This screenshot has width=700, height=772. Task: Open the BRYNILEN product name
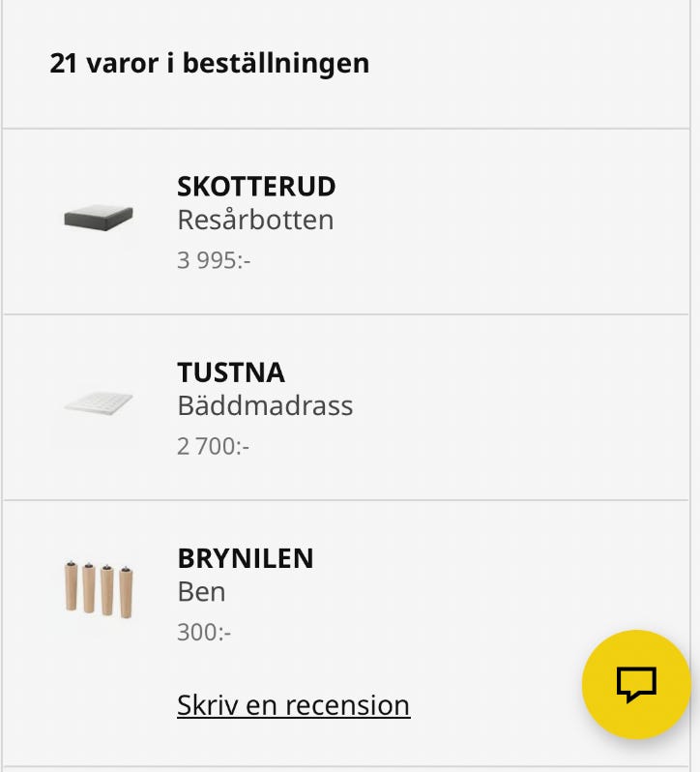246,558
